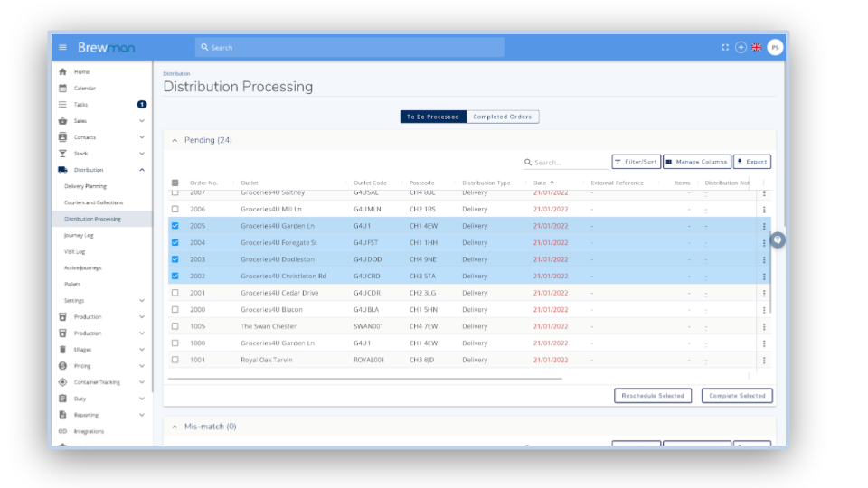Uncheck the box for order 2002
868x488 pixels.
pyautogui.click(x=175, y=276)
